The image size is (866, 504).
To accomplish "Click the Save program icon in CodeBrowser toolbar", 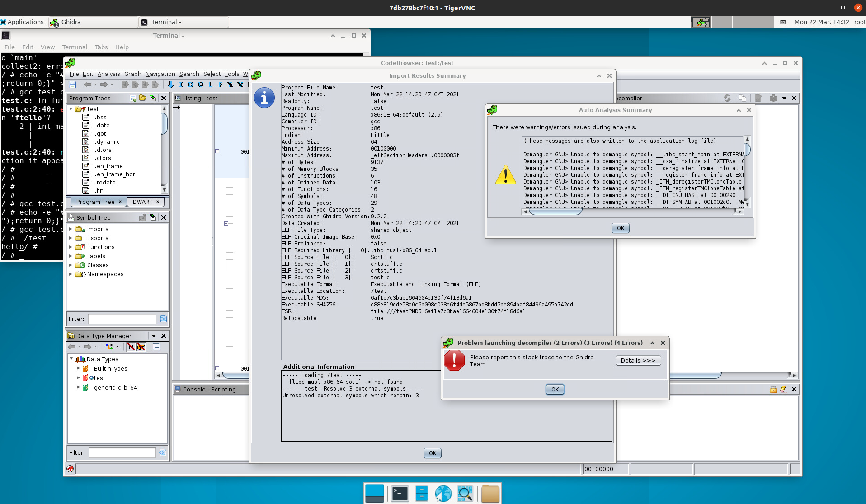I will point(72,85).
